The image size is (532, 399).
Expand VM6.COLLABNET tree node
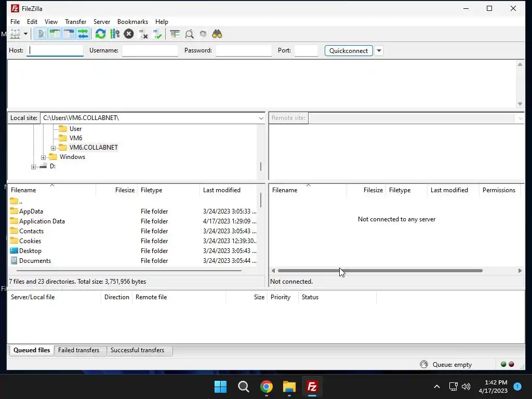54,148
